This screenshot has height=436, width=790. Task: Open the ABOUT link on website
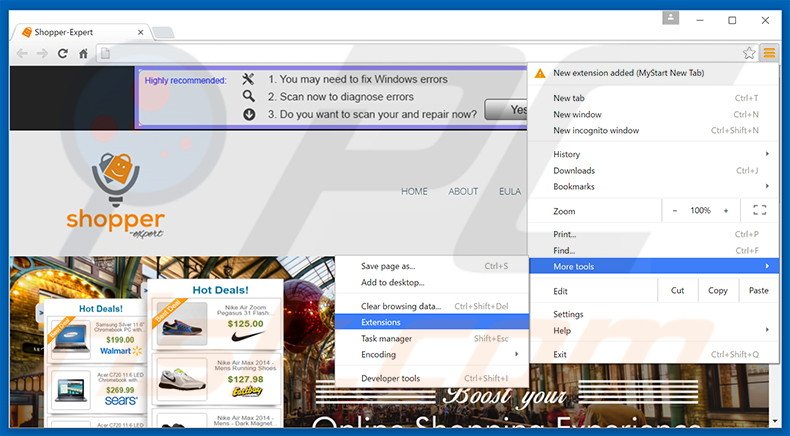click(x=463, y=192)
